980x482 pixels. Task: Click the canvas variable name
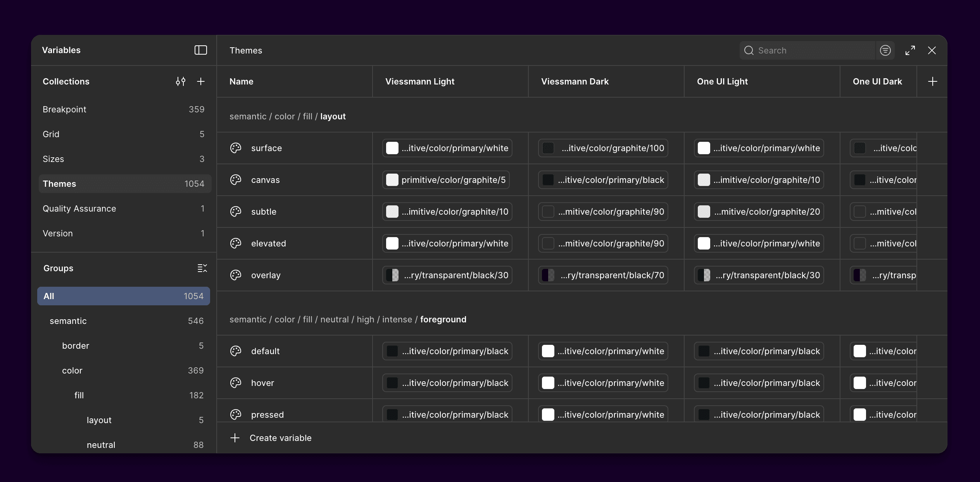click(265, 180)
